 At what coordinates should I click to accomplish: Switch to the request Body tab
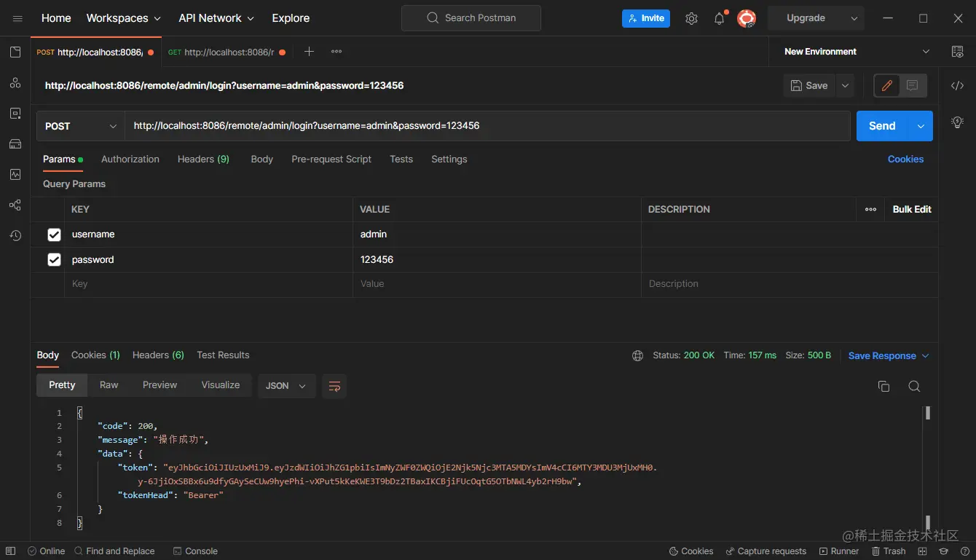(262, 159)
